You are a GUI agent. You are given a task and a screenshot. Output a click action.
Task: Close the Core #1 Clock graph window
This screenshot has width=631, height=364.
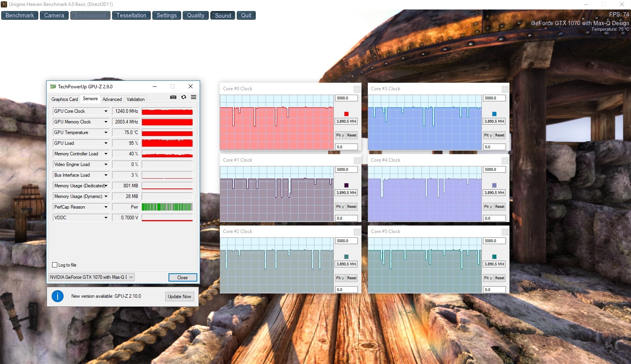coord(356,161)
